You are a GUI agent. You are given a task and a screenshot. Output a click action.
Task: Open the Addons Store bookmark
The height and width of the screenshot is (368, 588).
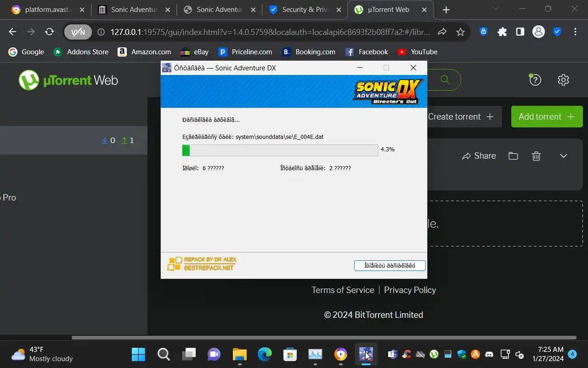point(81,52)
